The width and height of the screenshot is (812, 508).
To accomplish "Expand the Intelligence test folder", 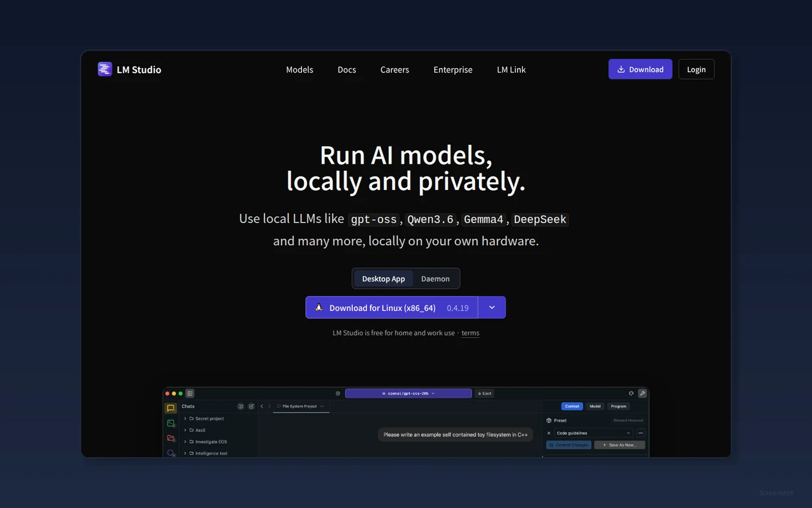I will click(185, 453).
